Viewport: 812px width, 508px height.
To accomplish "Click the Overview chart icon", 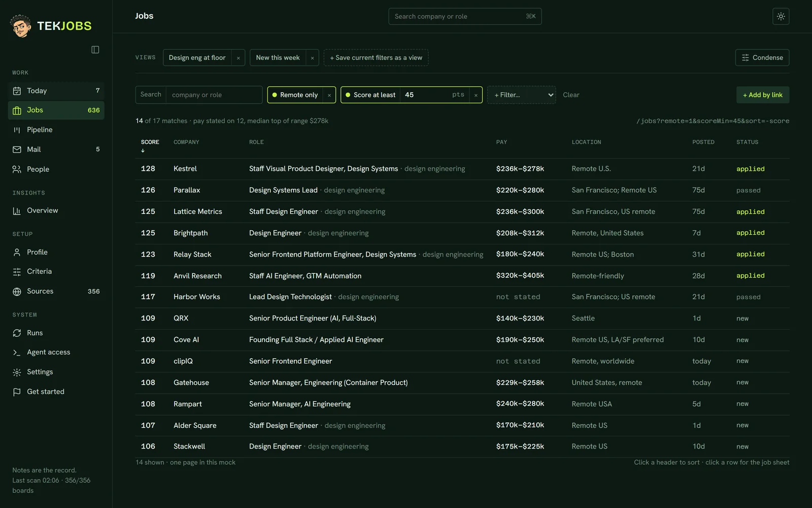I will pos(17,211).
